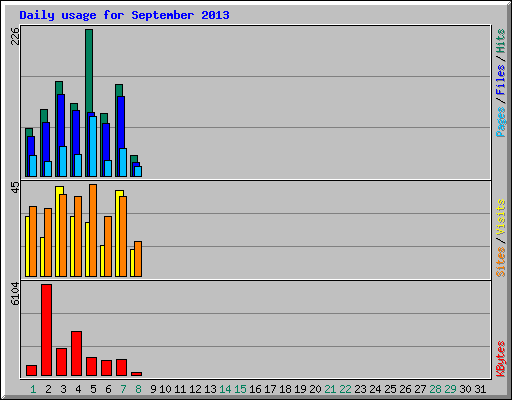Click the red KBytes bar for day 3
The image size is (512, 400).
click(61, 362)
